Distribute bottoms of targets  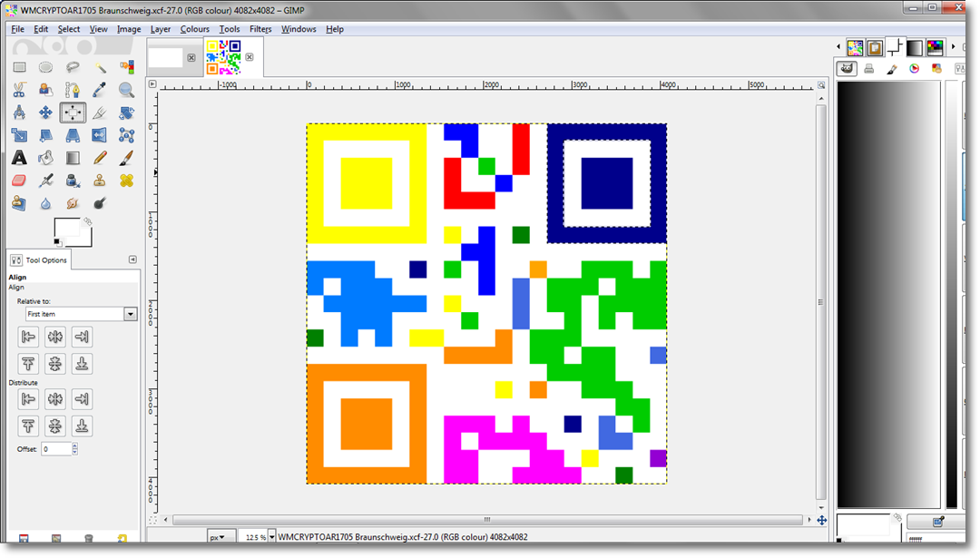click(x=82, y=426)
